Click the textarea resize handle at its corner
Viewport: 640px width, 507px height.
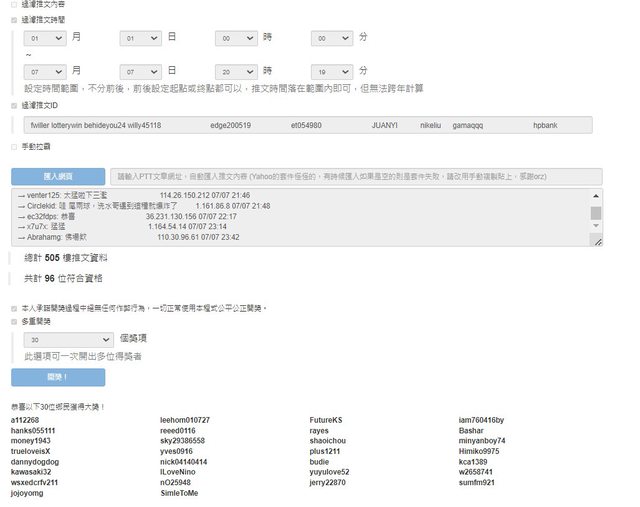(x=597, y=242)
